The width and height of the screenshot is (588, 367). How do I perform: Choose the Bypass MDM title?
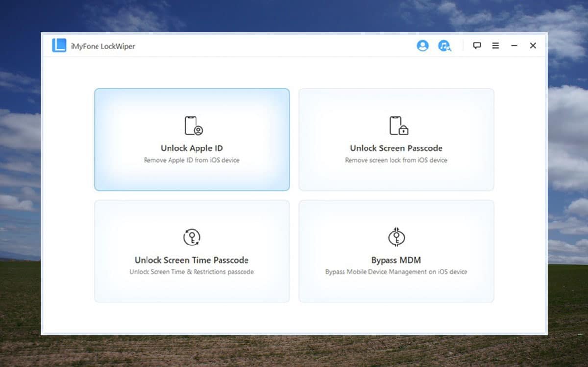pos(396,260)
